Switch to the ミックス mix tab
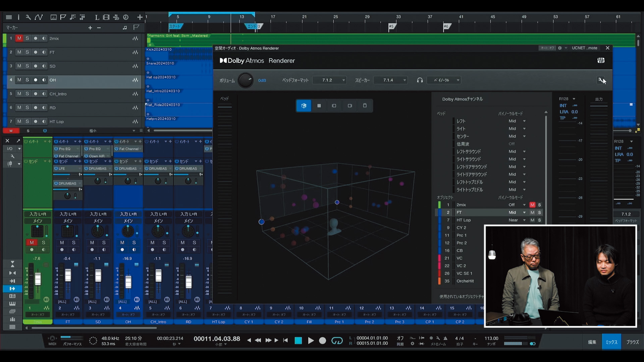 click(611, 342)
